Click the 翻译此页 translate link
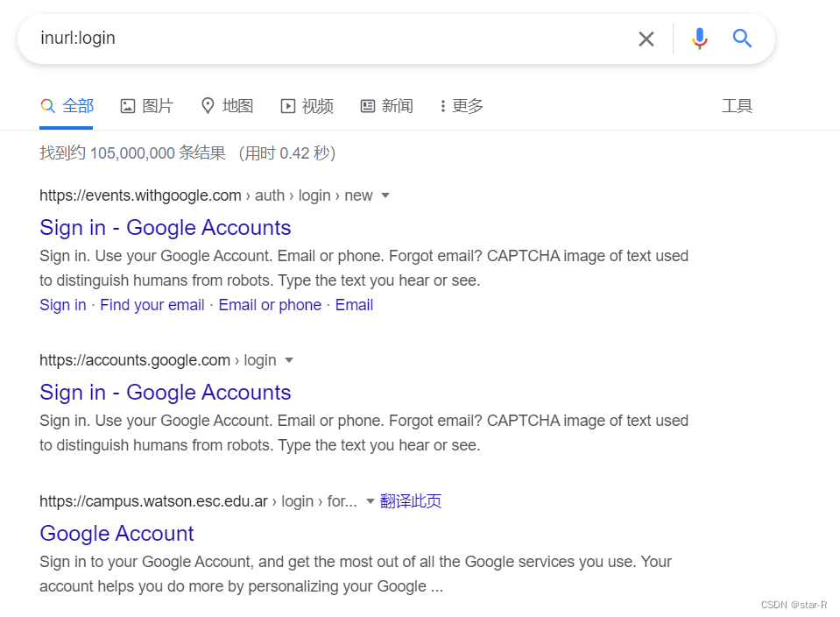Screen dimensions: 840x617 (x=410, y=501)
